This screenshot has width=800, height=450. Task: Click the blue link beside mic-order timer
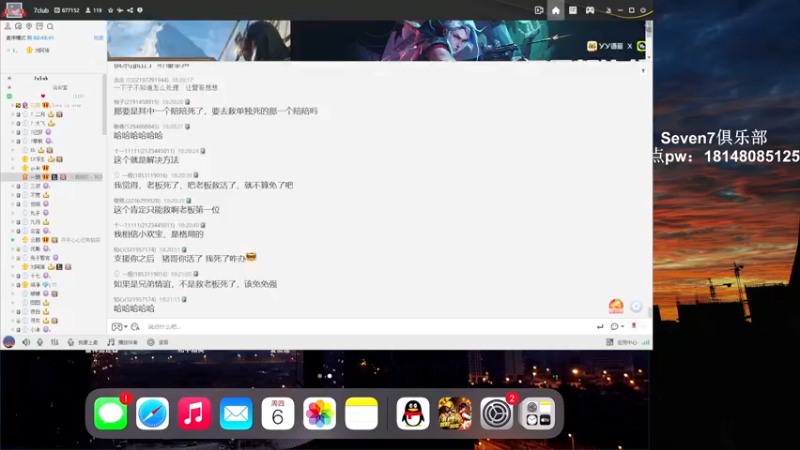click(98, 38)
